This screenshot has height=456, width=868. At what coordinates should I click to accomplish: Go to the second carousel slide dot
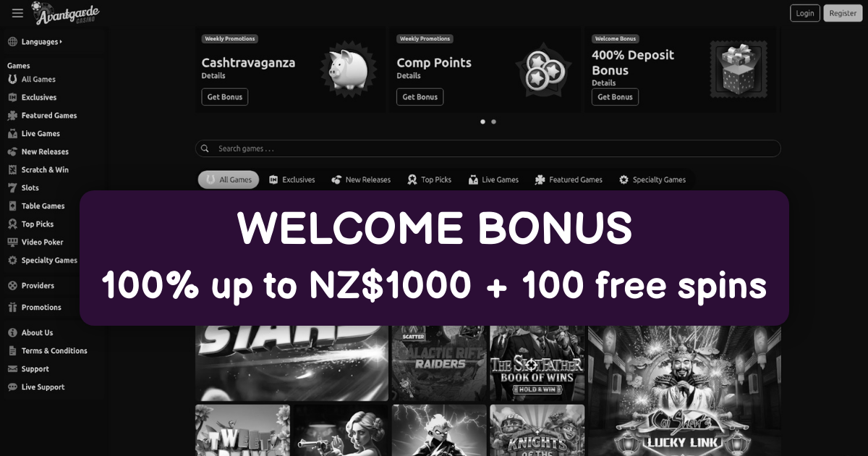[x=493, y=122]
